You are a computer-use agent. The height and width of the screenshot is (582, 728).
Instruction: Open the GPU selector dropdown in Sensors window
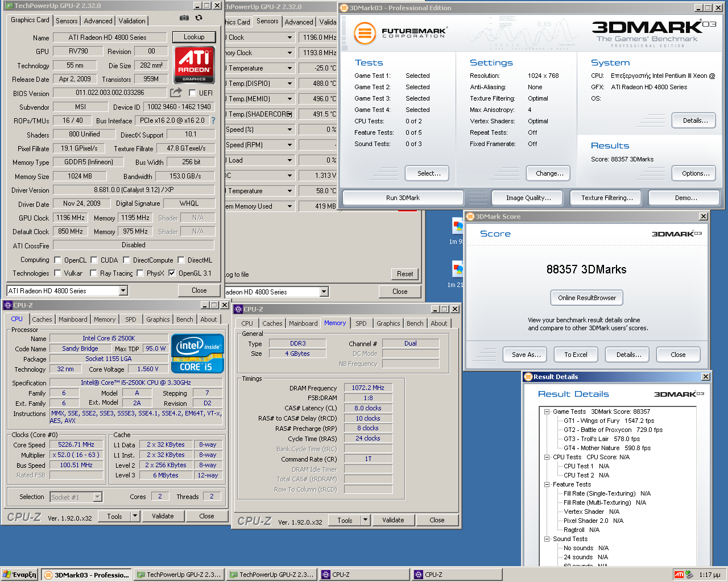pos(324,292)
